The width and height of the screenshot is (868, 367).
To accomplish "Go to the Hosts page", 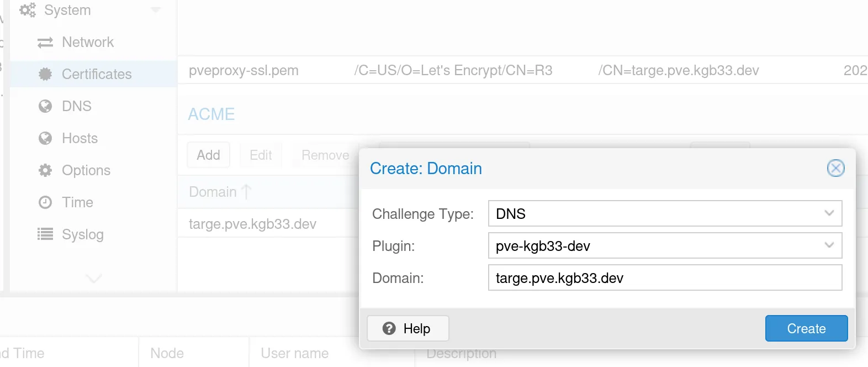I will point(93,138).
